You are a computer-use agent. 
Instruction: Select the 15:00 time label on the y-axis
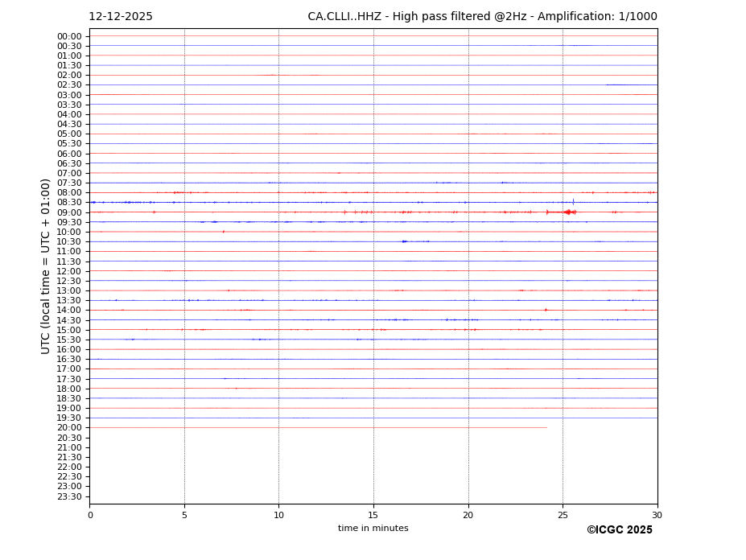[69, 330]
